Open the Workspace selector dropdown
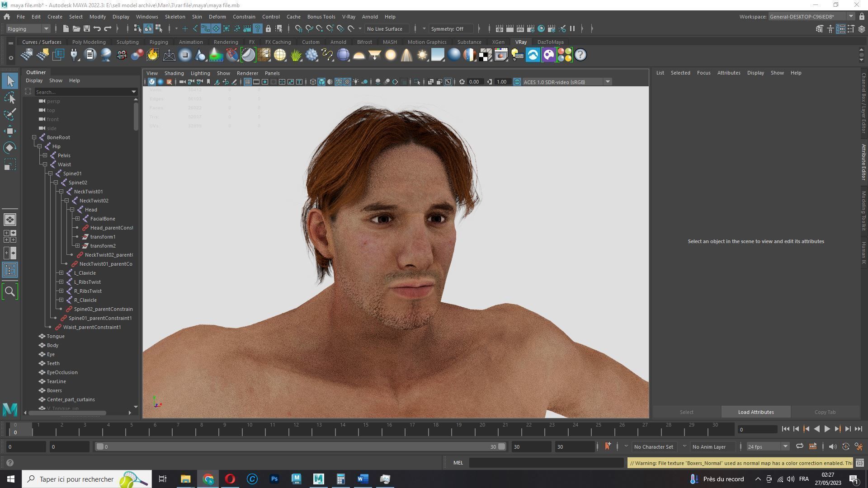 coord(811,17)
